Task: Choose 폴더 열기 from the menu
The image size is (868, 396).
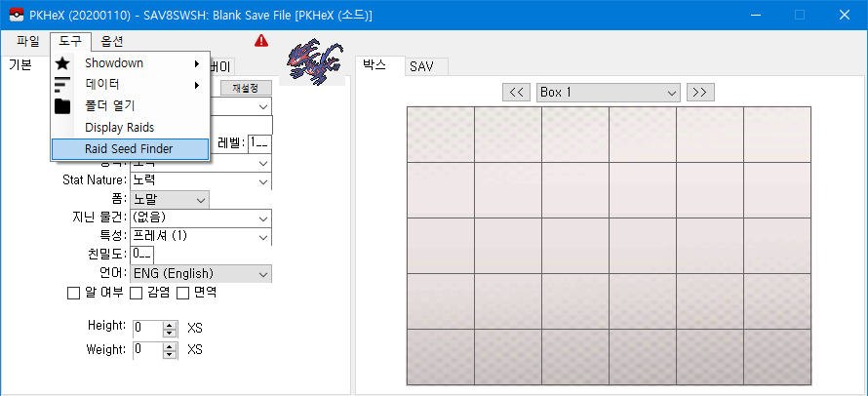Action: coord(130,105)
